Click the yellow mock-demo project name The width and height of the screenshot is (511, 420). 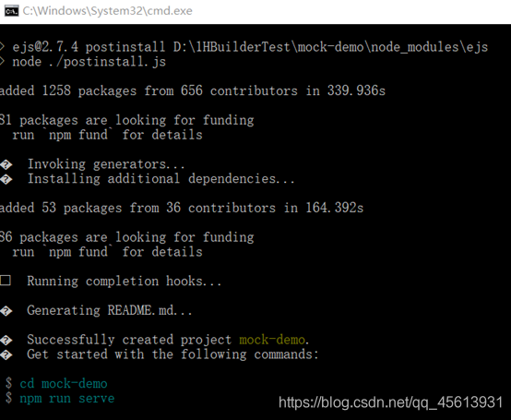tap(272, 340)
